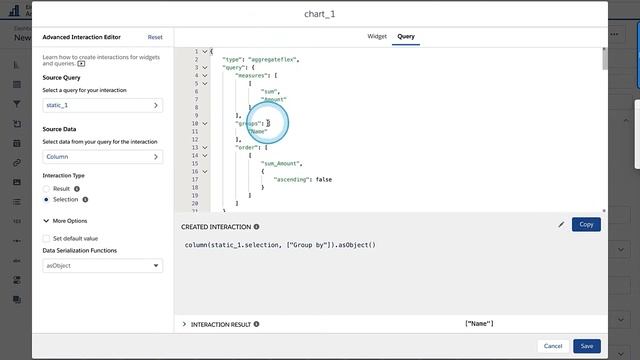Image resolution: width=640 pixels, height=360 pixels.
Task: Open the asObject serialization function dropdown
Action: (102, 266)
